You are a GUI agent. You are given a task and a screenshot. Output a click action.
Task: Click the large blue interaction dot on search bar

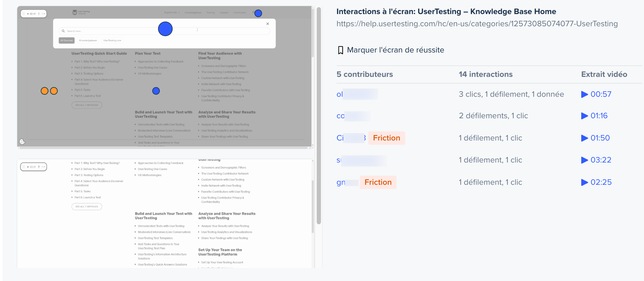pyautogui.click(x=165, y=29)
